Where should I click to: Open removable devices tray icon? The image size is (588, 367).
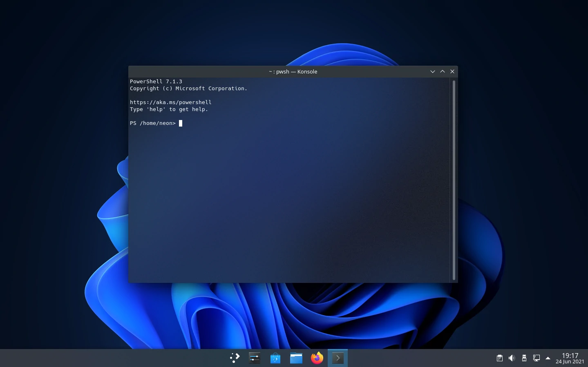click(x=524, y=358)
